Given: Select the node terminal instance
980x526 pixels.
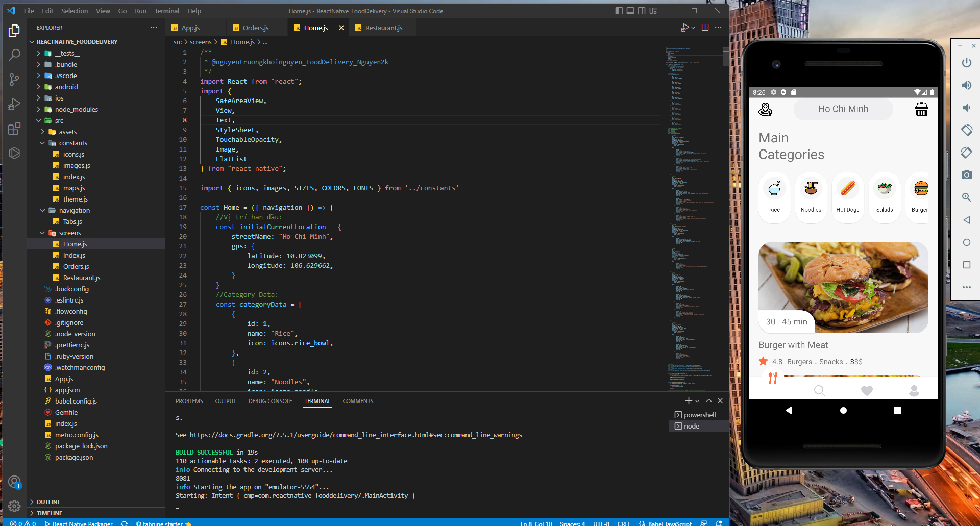Looking at the screenshot, I should tap(692, 426).
